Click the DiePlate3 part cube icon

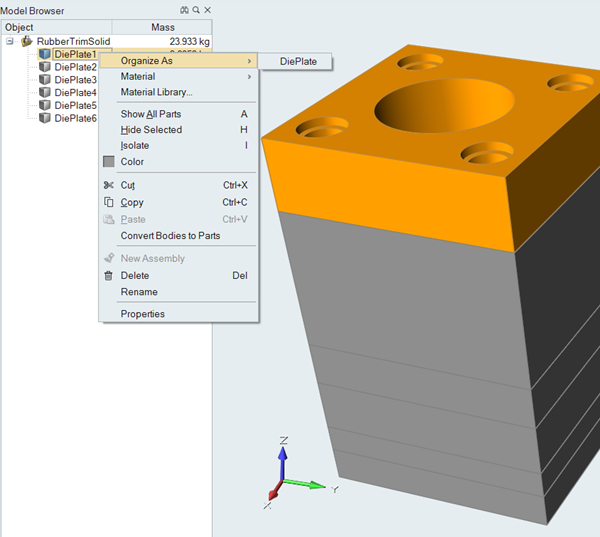[x=44, y=80]
